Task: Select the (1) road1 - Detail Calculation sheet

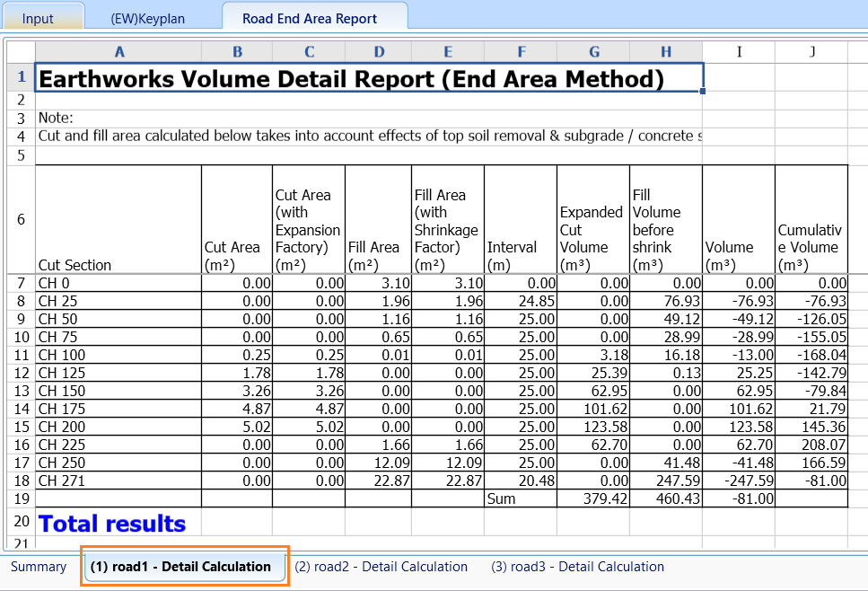Action: point(185,567)
